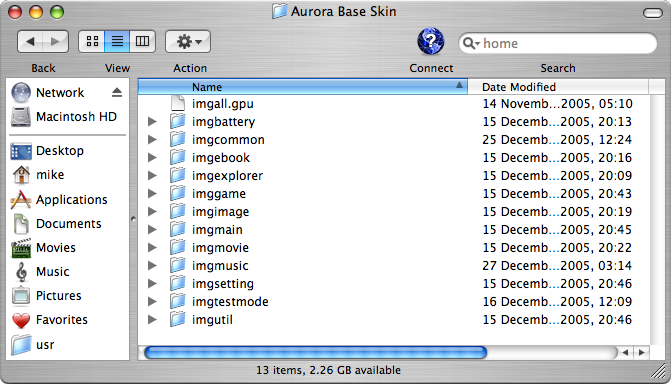Switch to icon view
The width and height of the screenshot is (671, 384).
tap(92, 42)
